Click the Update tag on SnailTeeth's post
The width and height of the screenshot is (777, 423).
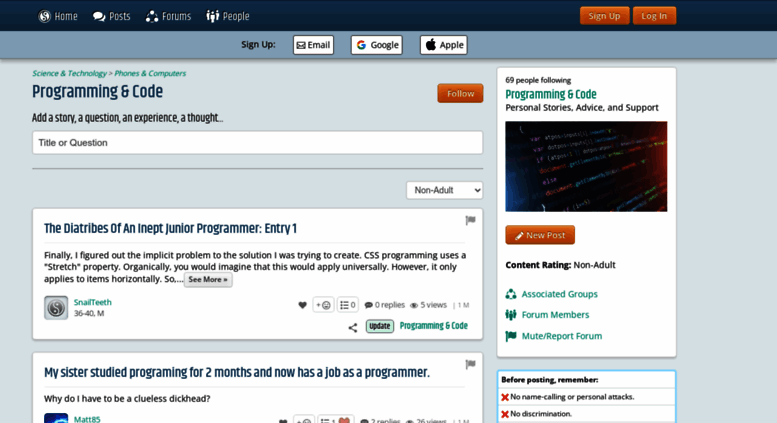[380, 326]
